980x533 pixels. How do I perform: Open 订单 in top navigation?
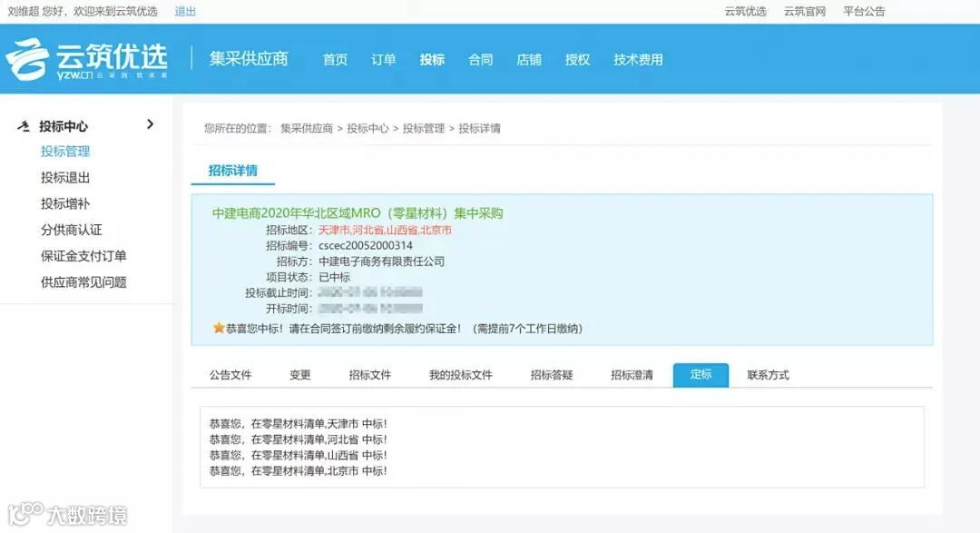click(x=383, y=59)
